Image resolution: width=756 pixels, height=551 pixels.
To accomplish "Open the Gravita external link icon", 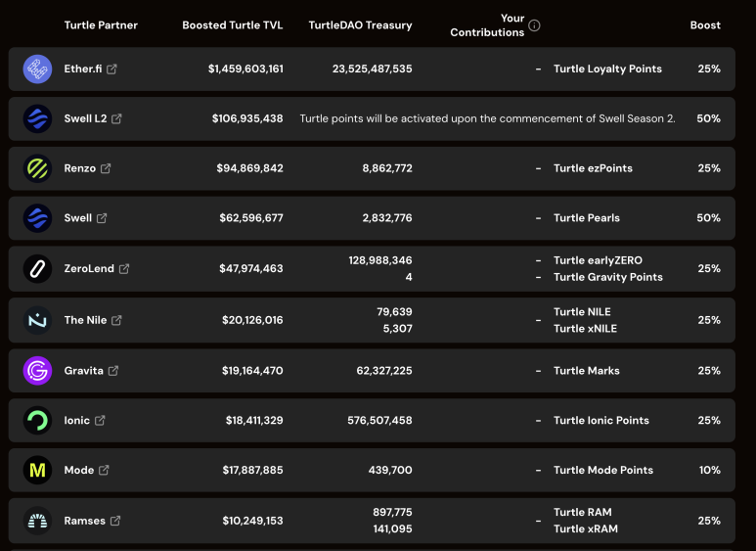I will [x=113, y=371].
